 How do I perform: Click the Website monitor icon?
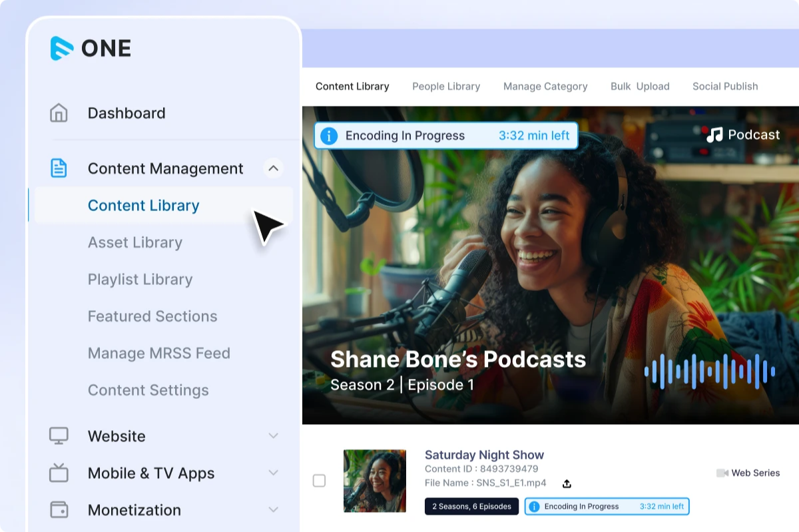(x=59, y=436)
